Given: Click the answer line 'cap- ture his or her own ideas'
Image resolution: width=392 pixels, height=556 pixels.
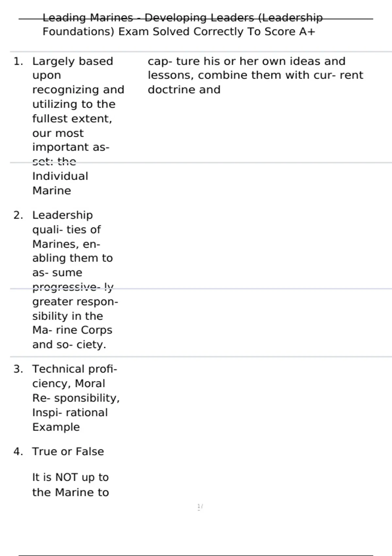Looking at the screenshot, I should tap(246, 61).
